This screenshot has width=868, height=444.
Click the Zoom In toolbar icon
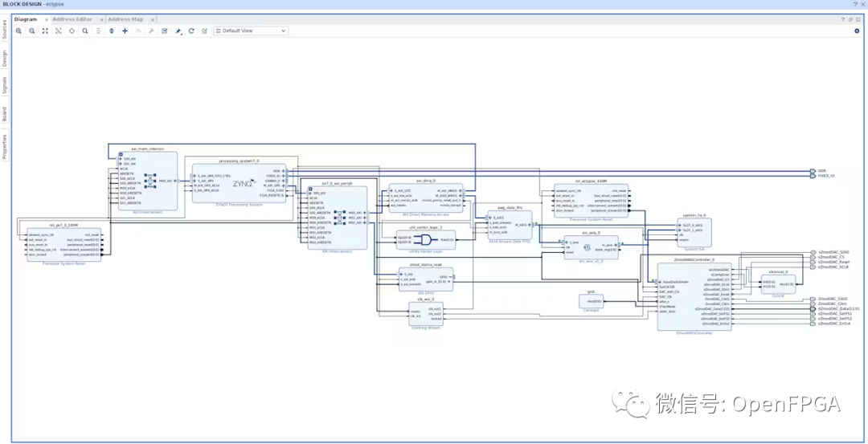(x=18, y=31)
